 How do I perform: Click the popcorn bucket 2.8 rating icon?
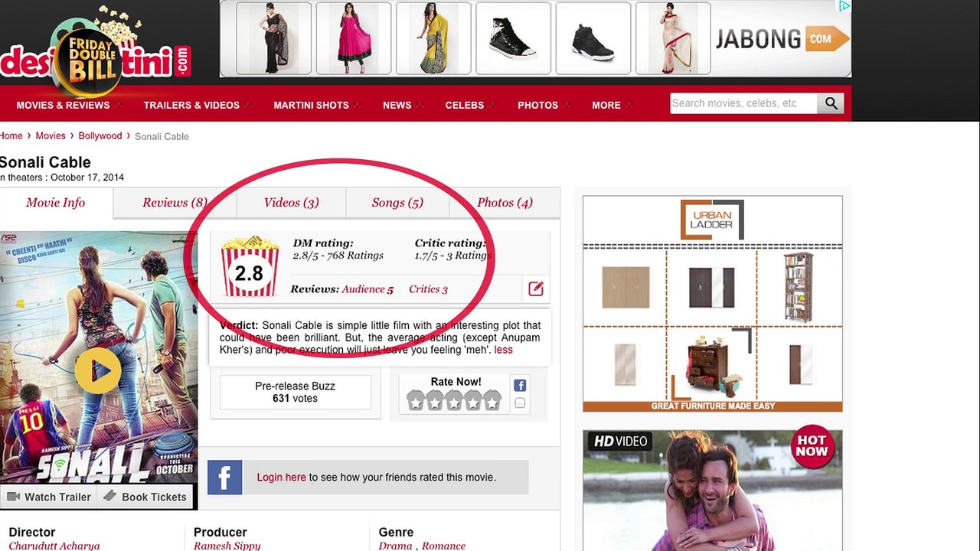pyautogui.click(x=250, y=266)
